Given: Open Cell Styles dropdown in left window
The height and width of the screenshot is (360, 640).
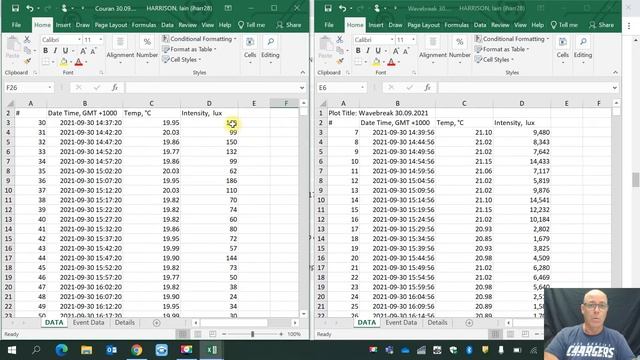Looking at the screenshot, I should pos(182,60).
